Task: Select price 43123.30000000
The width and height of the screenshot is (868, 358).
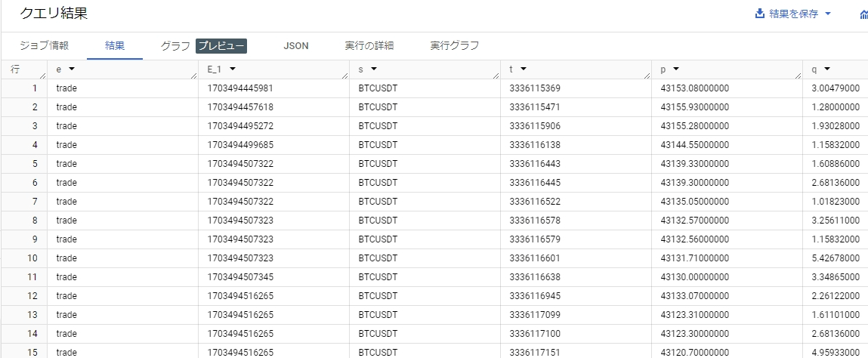Action: 695,333
